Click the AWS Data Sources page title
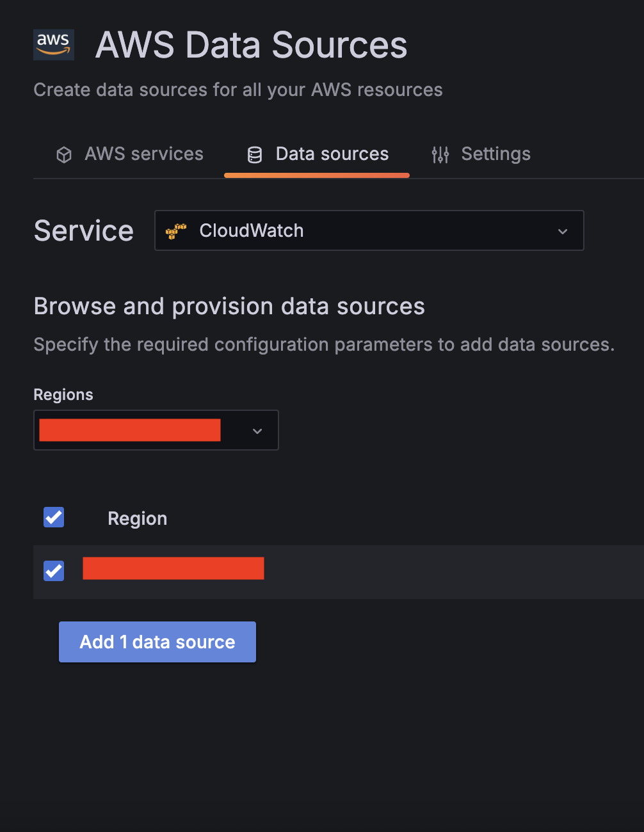 252,45
